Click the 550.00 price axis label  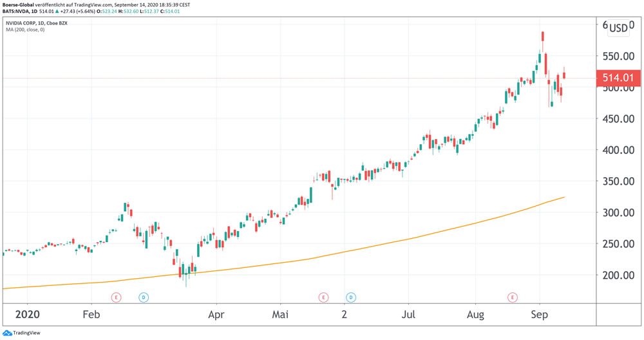click(x=618, y=56)
